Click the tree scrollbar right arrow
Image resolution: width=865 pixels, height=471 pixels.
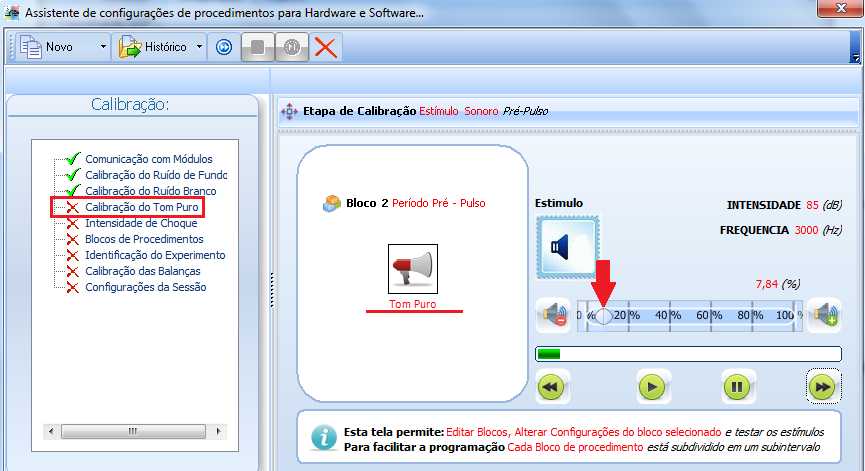[218, 431]
